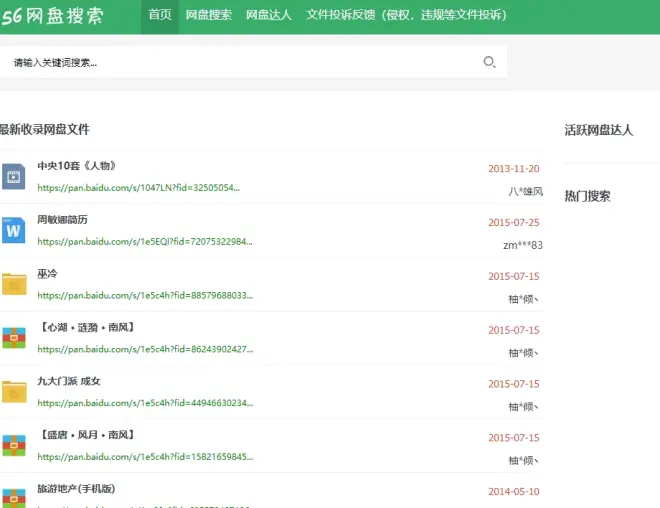Focus the keyword search input field

(x=240, y=62)
